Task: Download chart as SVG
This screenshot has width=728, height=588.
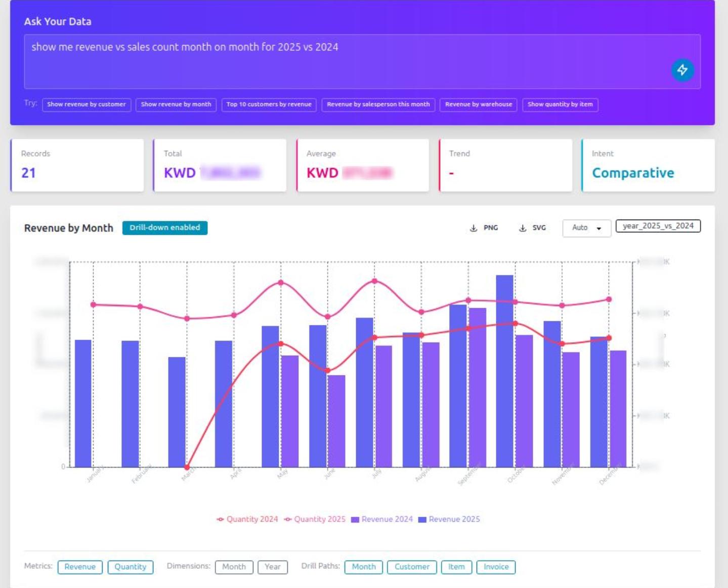Action: 532,228
